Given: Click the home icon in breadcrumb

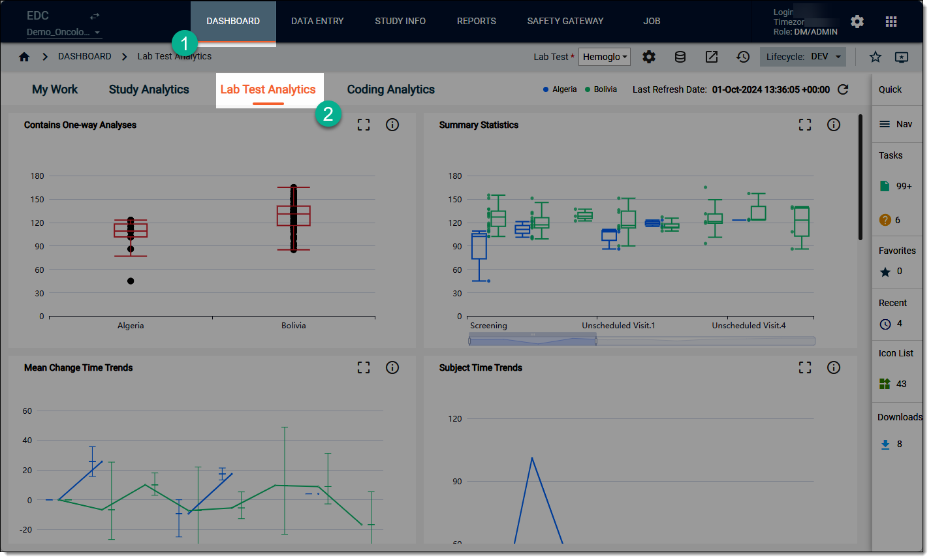Looking at the screenshot, I should [x=24, y=57].
